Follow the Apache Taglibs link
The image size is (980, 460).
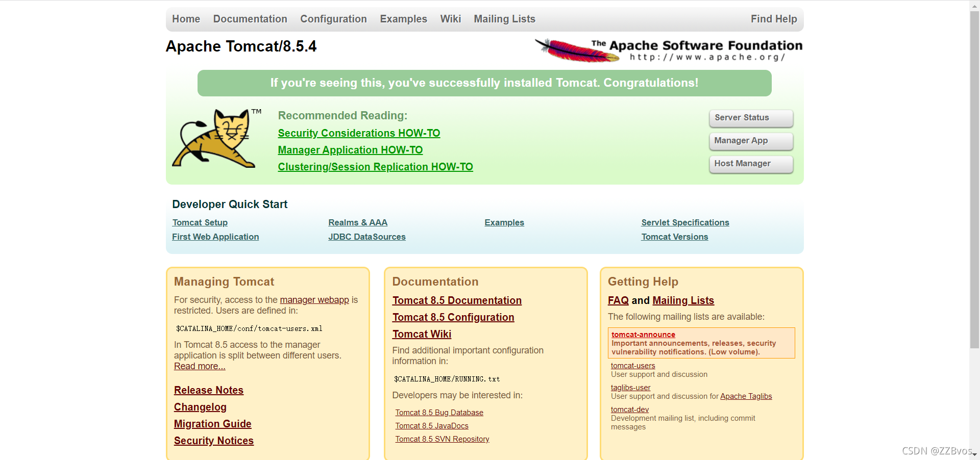coord(746,396)
